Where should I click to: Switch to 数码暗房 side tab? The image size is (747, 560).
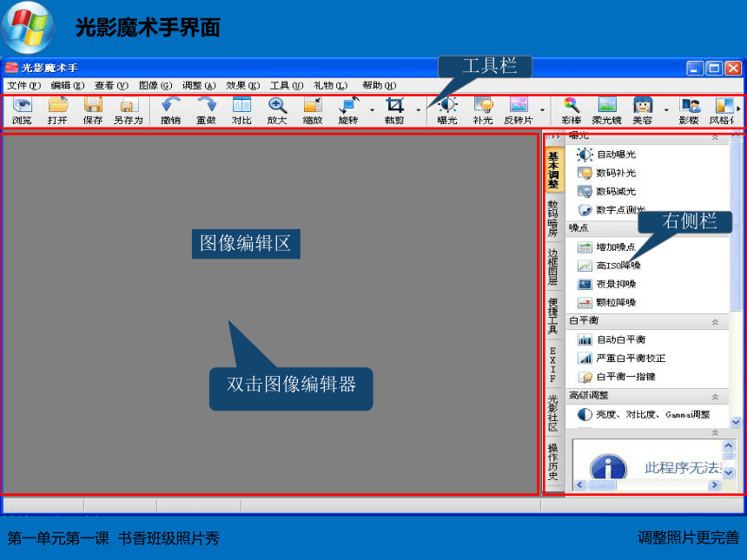553,218
